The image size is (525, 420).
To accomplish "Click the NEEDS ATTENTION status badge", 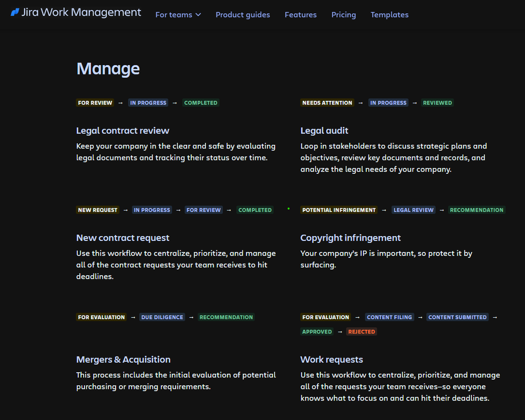I will (x=327, y=103).
